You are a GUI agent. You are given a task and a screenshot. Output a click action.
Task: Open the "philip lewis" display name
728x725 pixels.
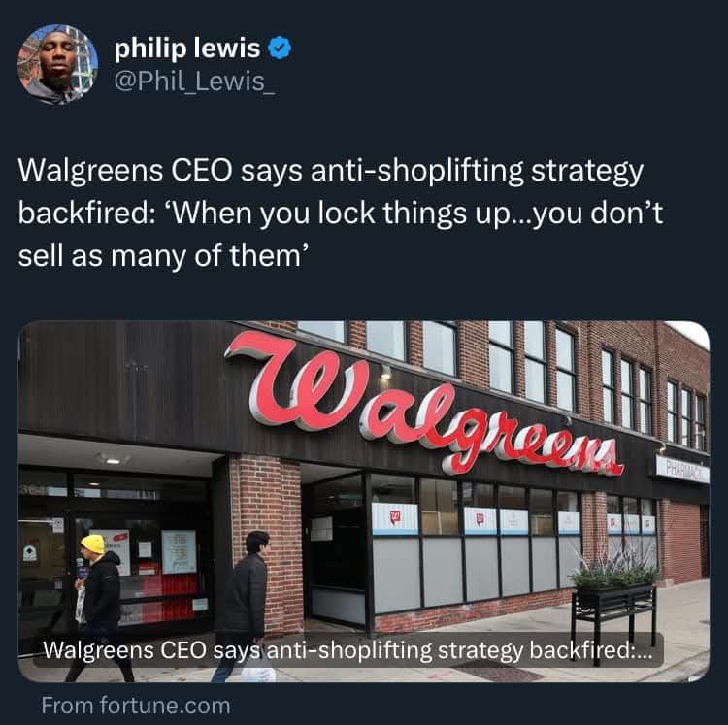pyautogui.click(x=187, y=49)
